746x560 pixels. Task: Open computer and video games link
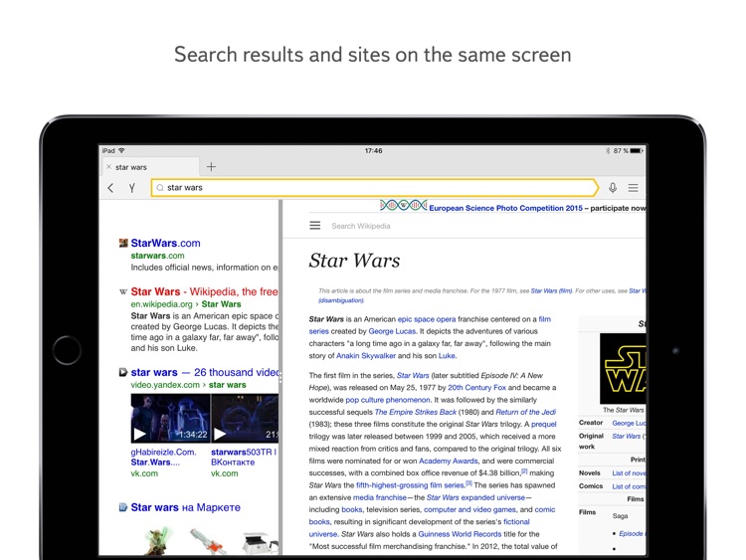(469, 509)
